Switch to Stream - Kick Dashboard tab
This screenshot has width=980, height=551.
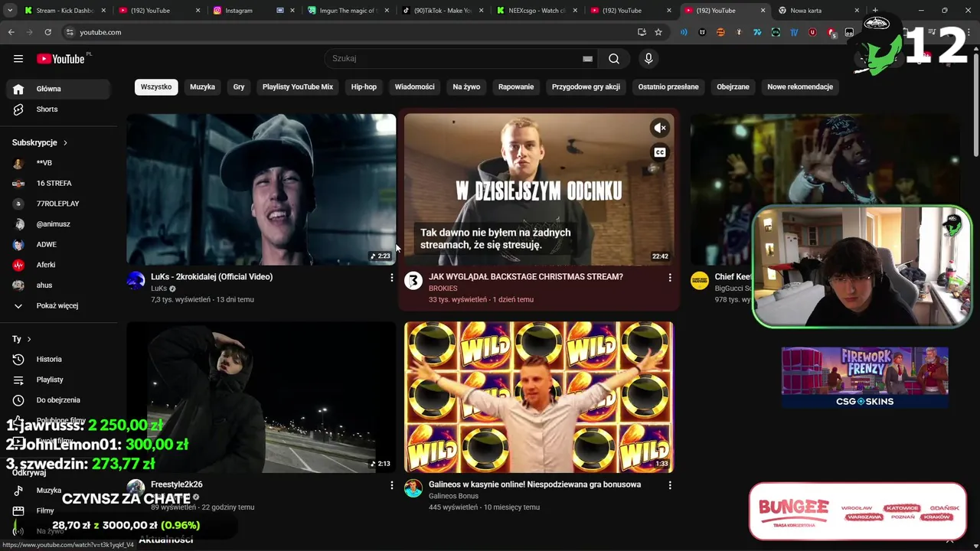[65, 11]
